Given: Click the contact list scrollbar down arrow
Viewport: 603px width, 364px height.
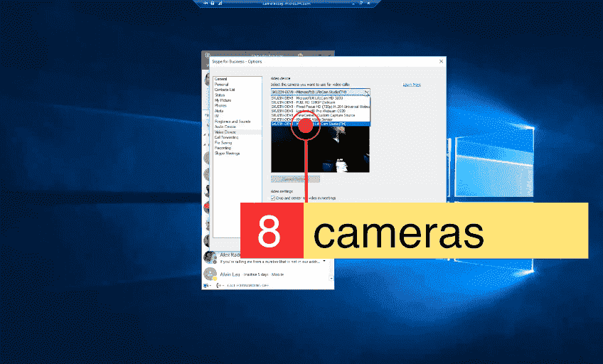Looking at the screenshot, I should [x=331, y=278].
